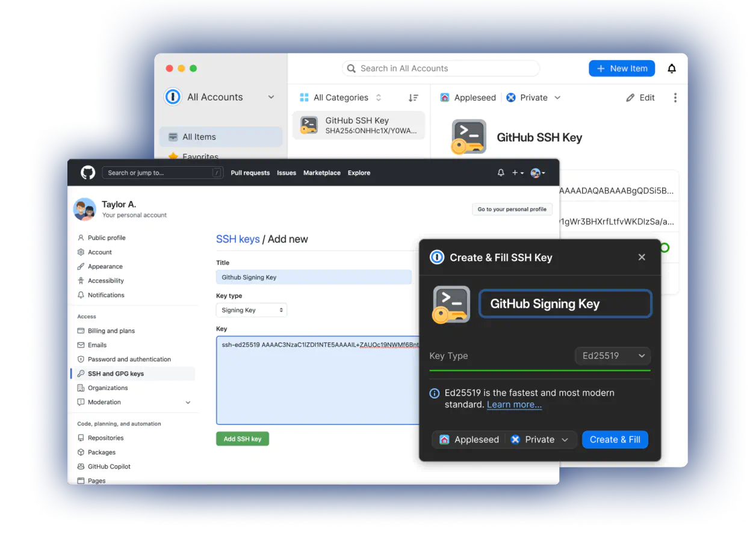Follow the Learn more link
The image size is (756, 537).
pos(515,405)
